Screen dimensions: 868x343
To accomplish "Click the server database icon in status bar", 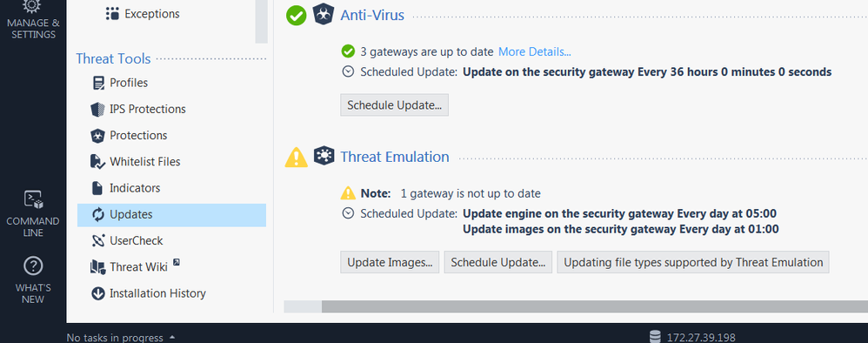I will coord(656,337).
